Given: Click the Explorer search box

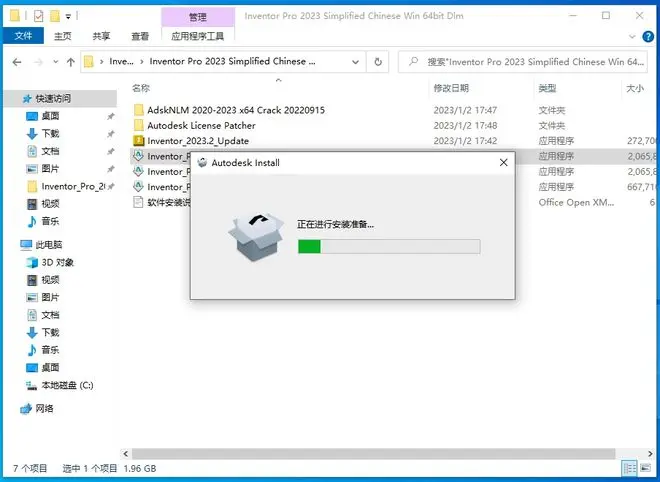Looking at the screenshot, I should point(523,62).
